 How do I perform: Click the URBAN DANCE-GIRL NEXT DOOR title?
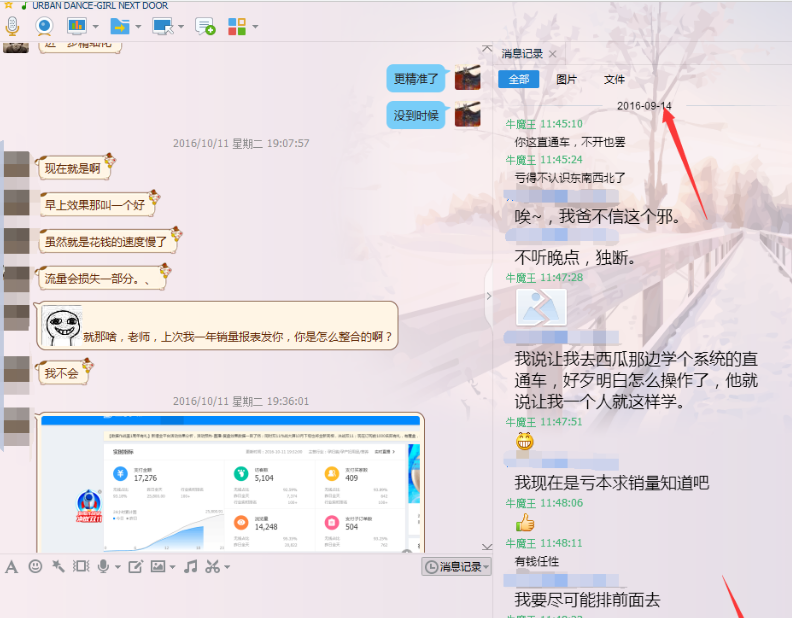click(x=100, y=6)
